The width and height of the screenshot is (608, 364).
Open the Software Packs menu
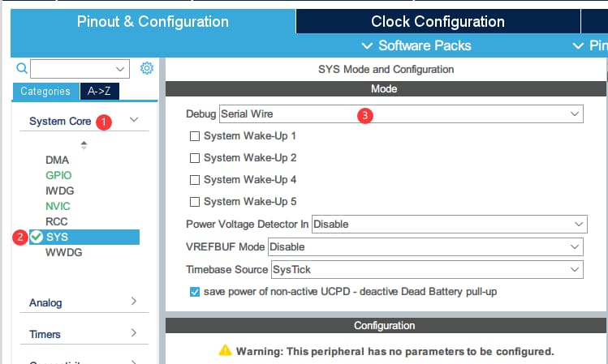click(416, 45)
